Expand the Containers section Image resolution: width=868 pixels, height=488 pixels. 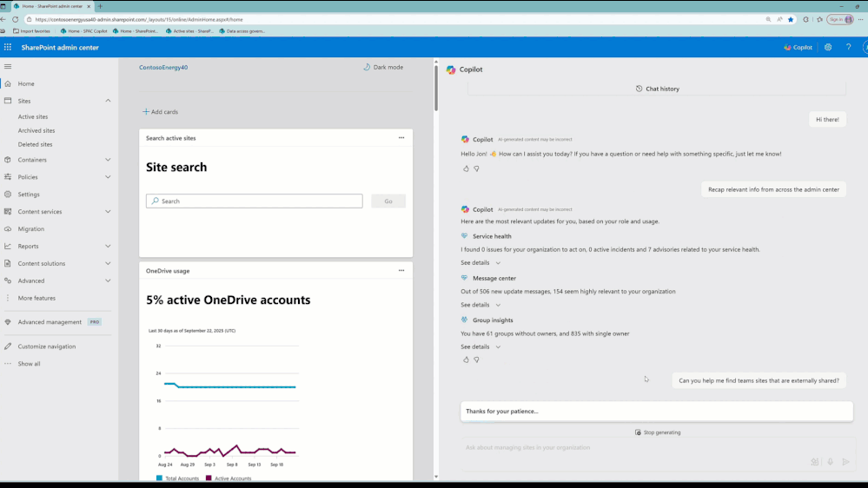click(x=108, y=160)
